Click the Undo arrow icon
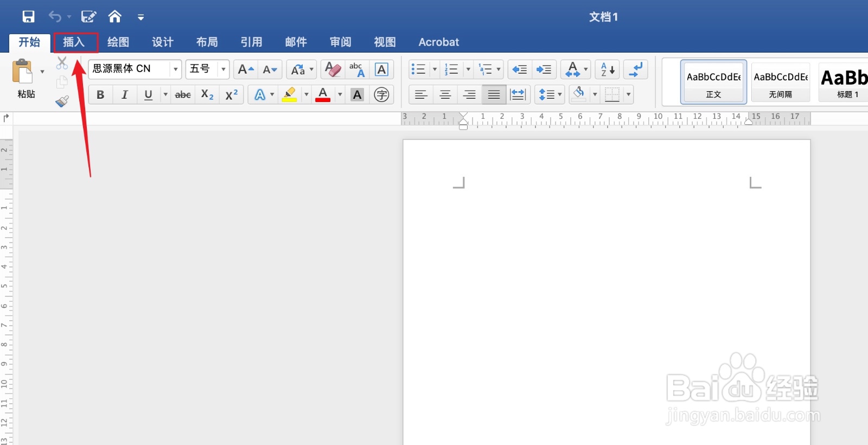This screenshot has width=868, height=445. 55,17
